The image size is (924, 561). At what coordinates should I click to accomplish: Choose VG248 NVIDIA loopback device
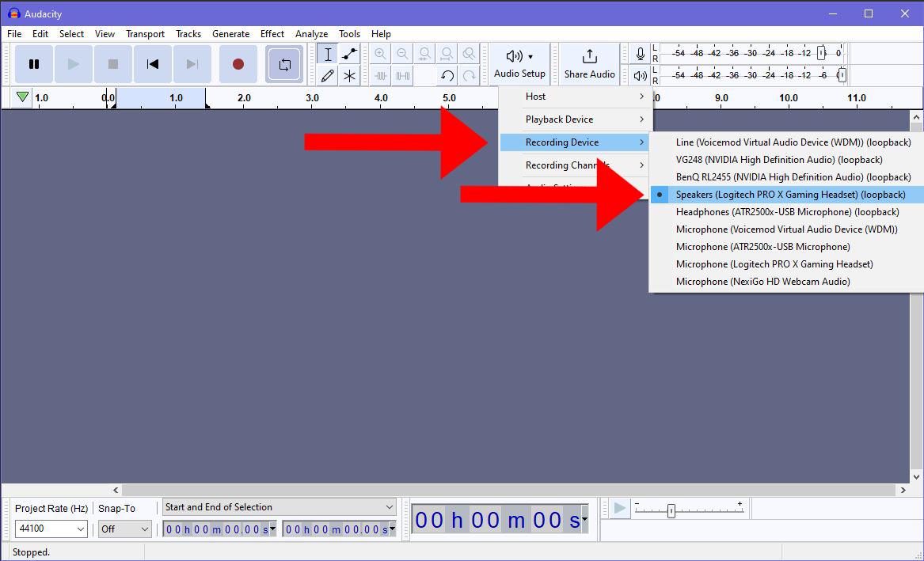(787, 160)
